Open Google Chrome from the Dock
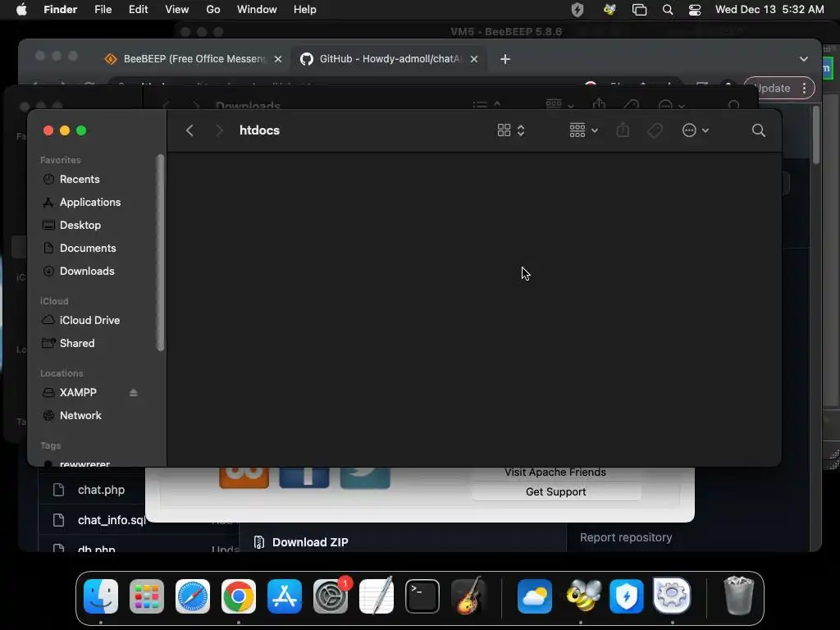This screenshot has width=840, height=630. pos(239,596)
